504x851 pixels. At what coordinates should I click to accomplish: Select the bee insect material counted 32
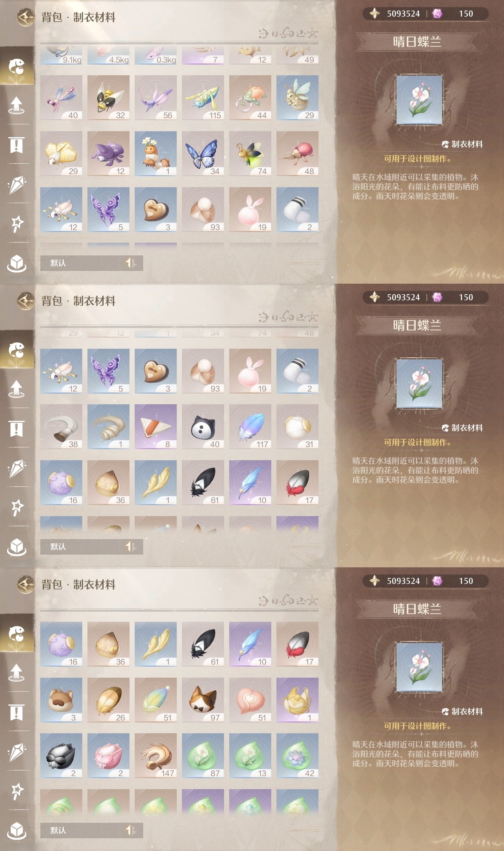108,98
